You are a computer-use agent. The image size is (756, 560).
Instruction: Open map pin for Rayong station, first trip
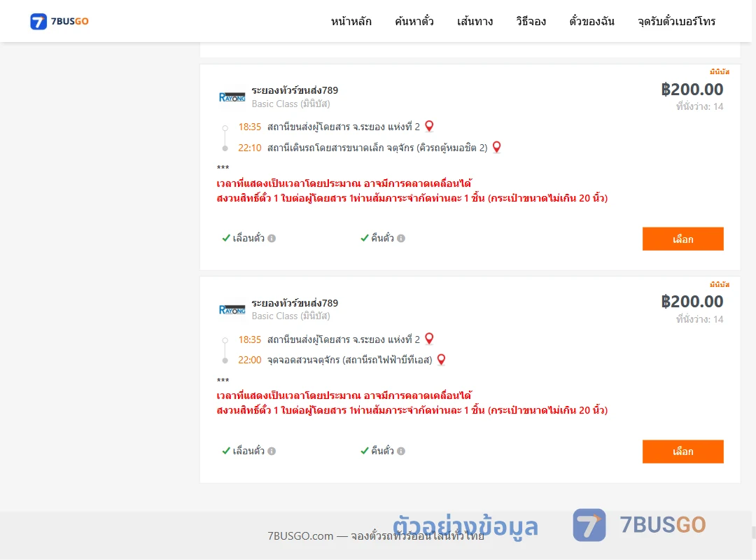(x=429, y=127)
